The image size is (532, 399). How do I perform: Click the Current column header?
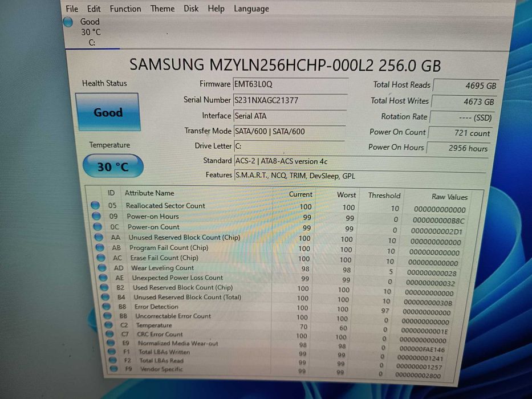click(300, 194)
